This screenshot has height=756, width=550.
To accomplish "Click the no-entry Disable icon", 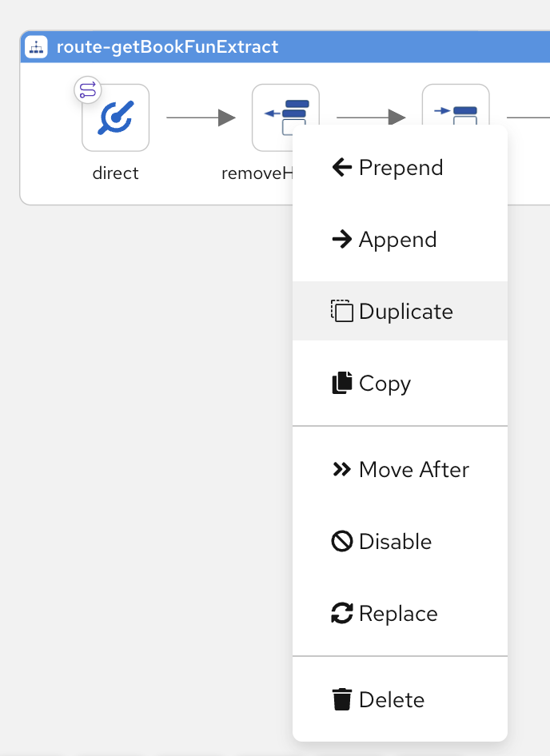I will (341, 541).
